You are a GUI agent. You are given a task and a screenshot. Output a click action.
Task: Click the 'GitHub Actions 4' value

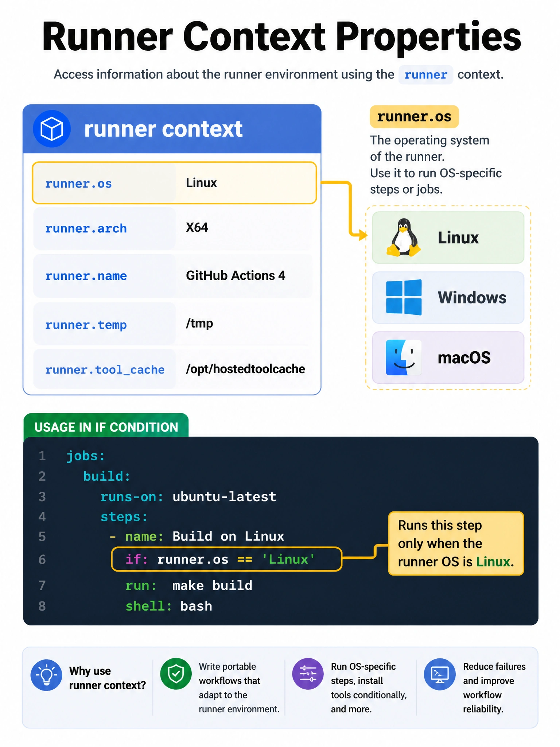(236, 275)
